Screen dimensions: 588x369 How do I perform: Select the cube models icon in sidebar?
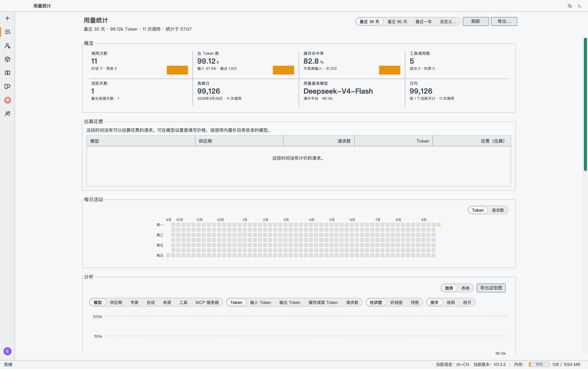(7, 59)
